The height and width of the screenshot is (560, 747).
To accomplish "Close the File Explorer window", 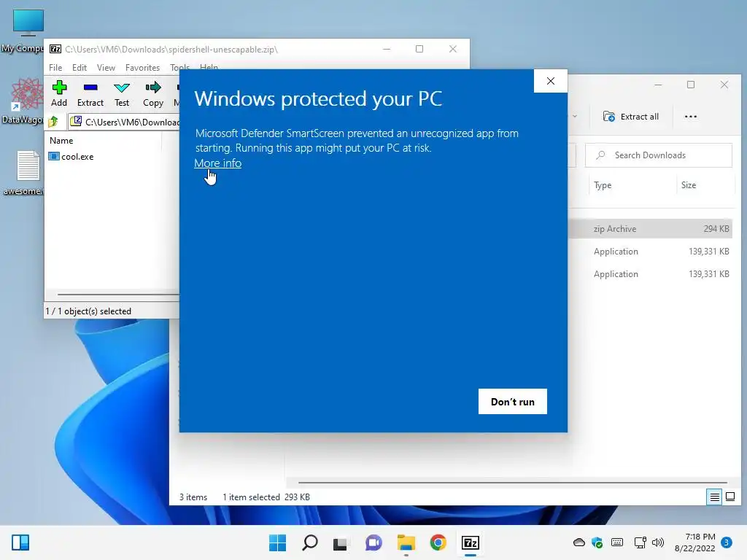I will pos(724,85).
